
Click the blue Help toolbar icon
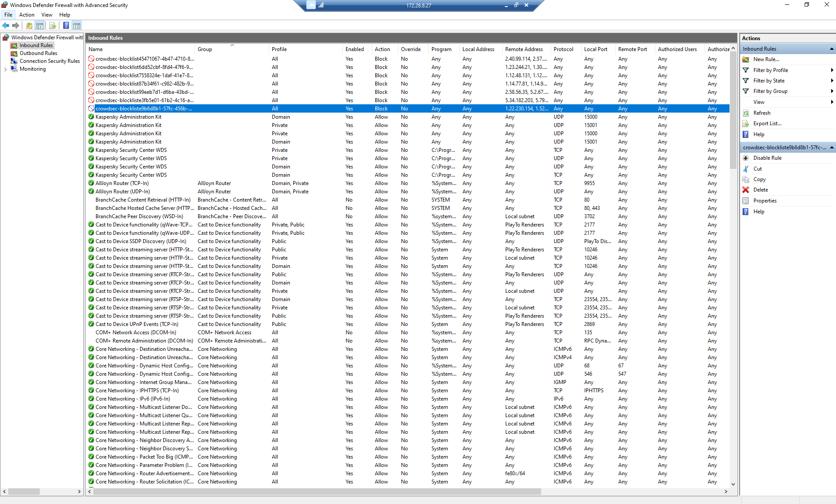[66, 26]
